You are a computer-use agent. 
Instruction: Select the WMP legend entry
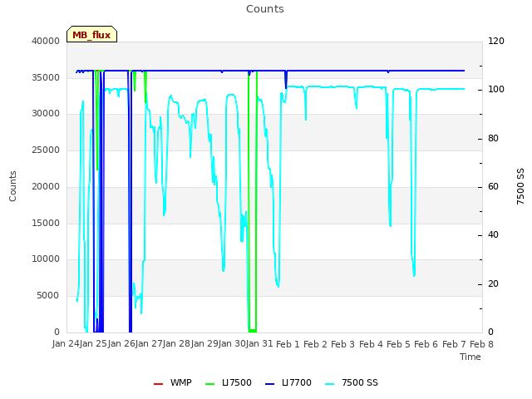173,382
